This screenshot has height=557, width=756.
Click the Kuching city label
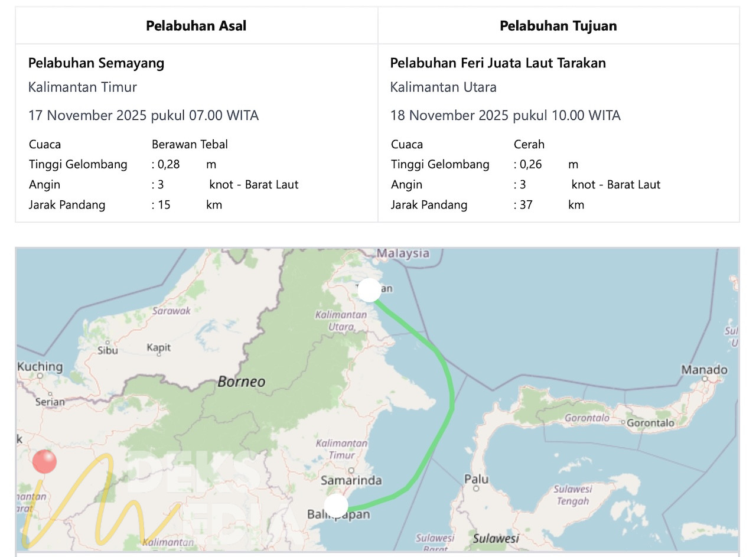(x=40, y=366)
